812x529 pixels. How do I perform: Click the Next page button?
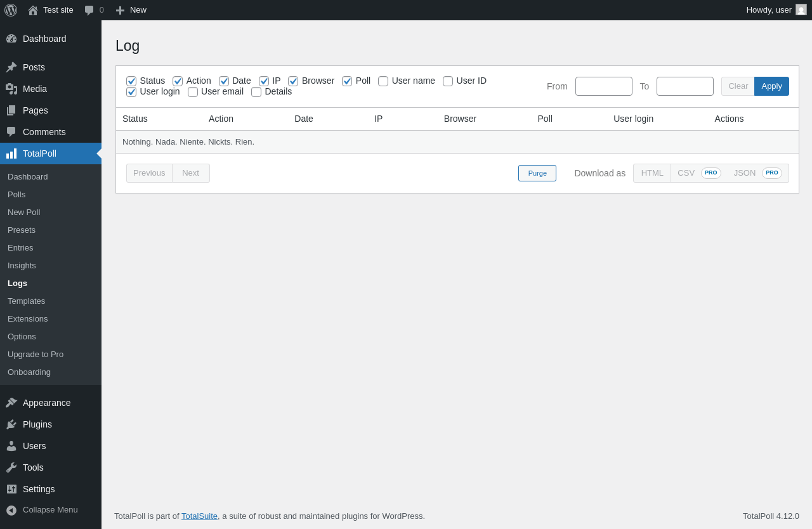pos(191,173)
